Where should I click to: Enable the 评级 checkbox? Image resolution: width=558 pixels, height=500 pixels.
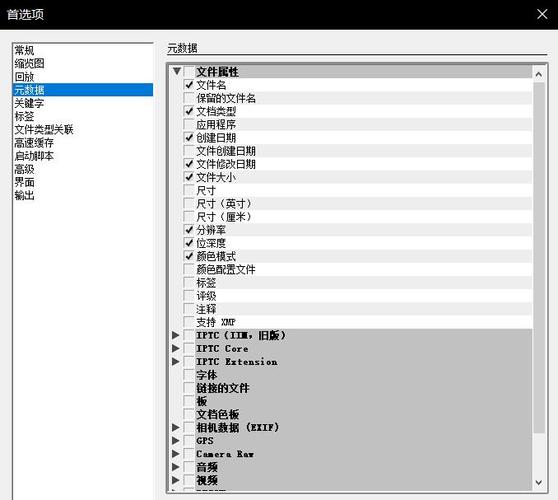[x=189, y=296]
